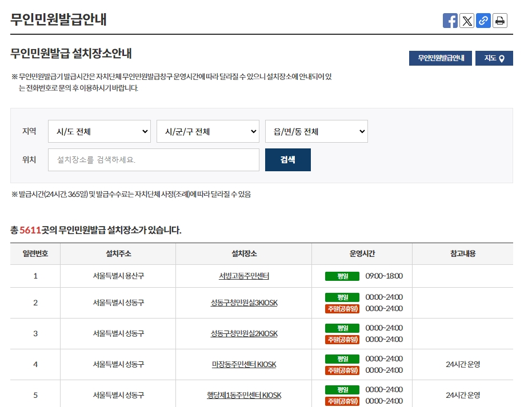Select the 무인민원발급안내 tab
Viewport: 532px width, 407px height.
tap(441, 58)
